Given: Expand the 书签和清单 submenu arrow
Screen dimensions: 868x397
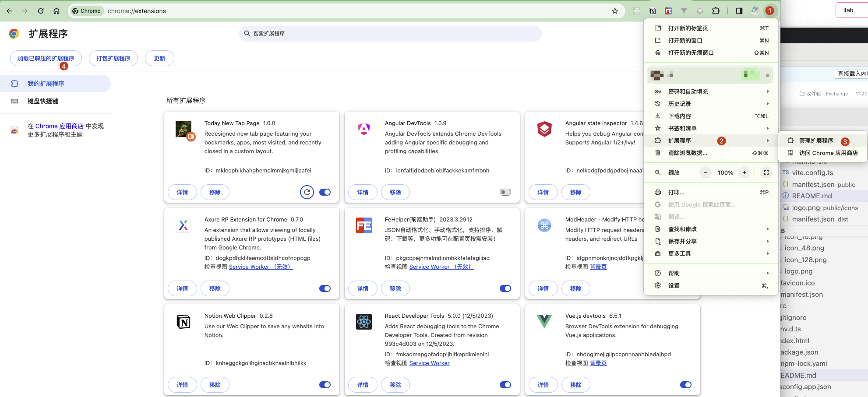Looking at the screenshot, I should 768,128.
